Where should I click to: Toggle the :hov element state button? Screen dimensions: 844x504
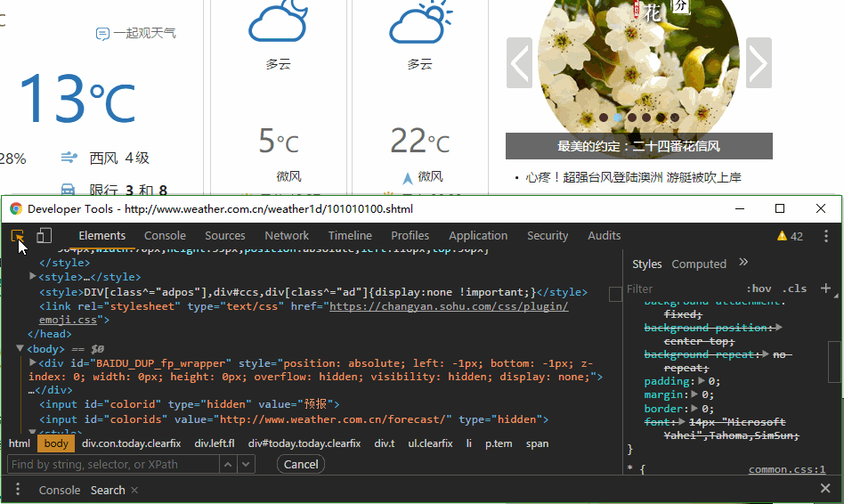pos(759,289)
